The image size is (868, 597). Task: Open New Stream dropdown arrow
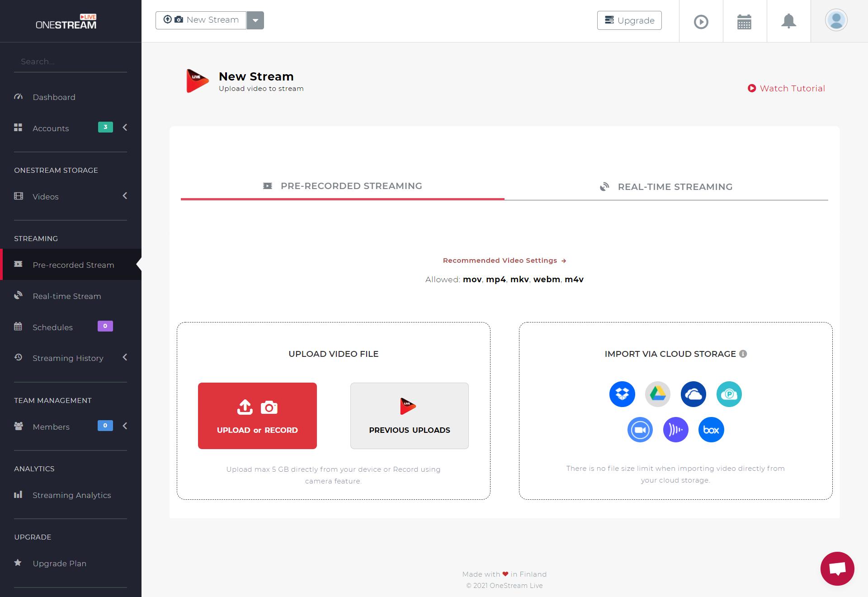point(255,20)
